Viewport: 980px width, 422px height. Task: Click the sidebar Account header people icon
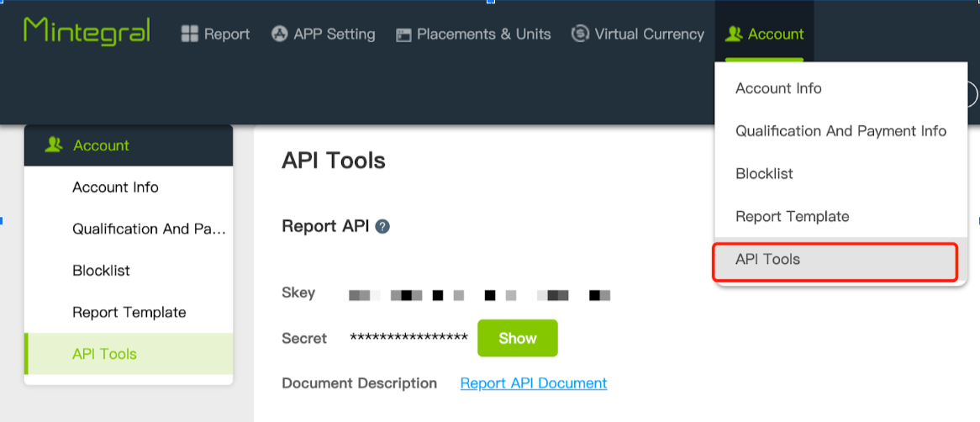(x=54, y=145)
